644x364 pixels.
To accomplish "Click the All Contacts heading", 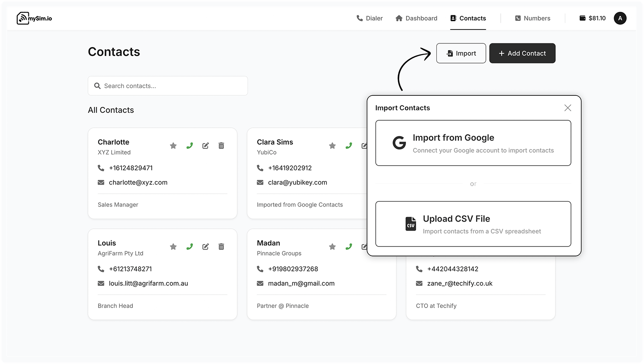I will click(x=111, y=110).
